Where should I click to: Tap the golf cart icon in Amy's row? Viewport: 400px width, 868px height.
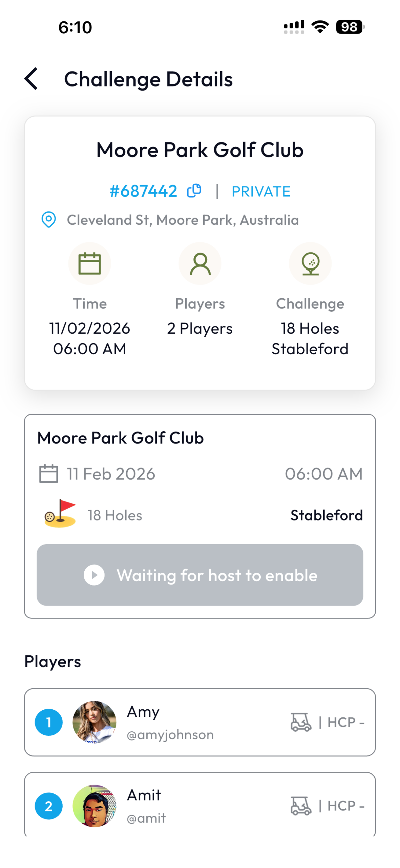300,722
